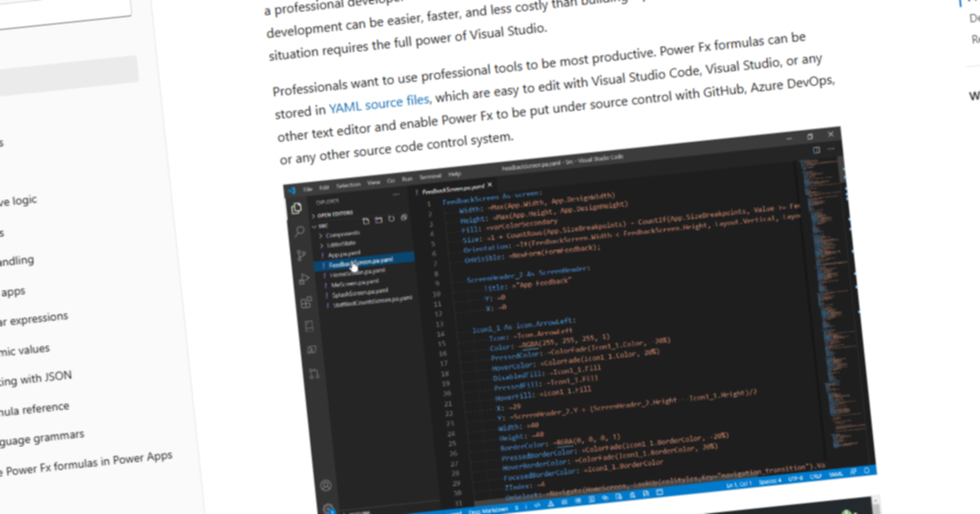Open the File menu in VS Code

(x=308, y=188)
